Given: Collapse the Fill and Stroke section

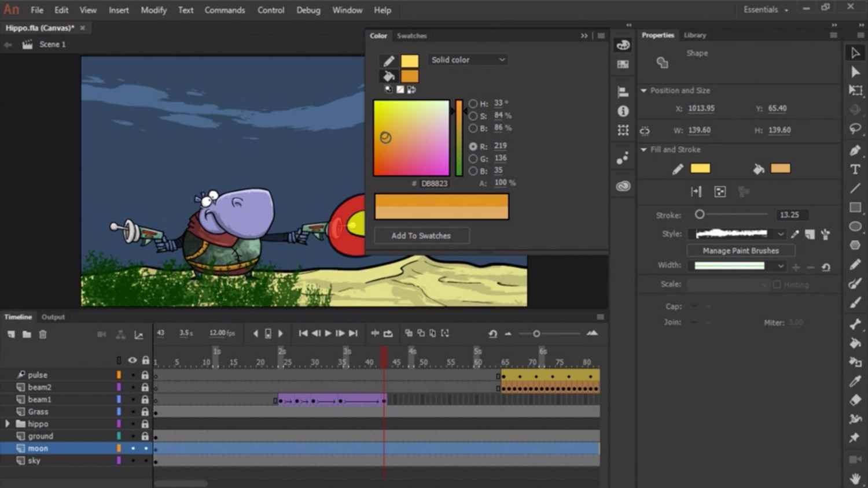Looking at the screenshot, I should pos(643,150).
